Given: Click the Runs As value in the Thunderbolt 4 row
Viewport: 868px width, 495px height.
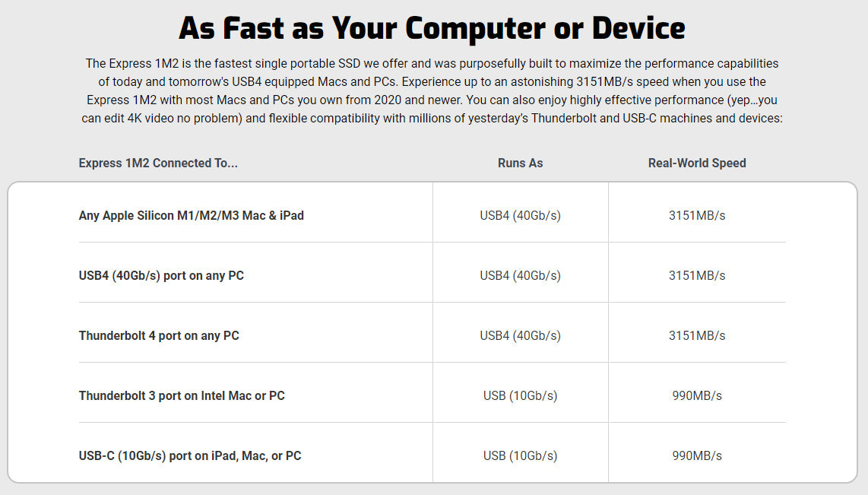Looking at the screenshot, I should pyautogui.click(x=520, y=335).
